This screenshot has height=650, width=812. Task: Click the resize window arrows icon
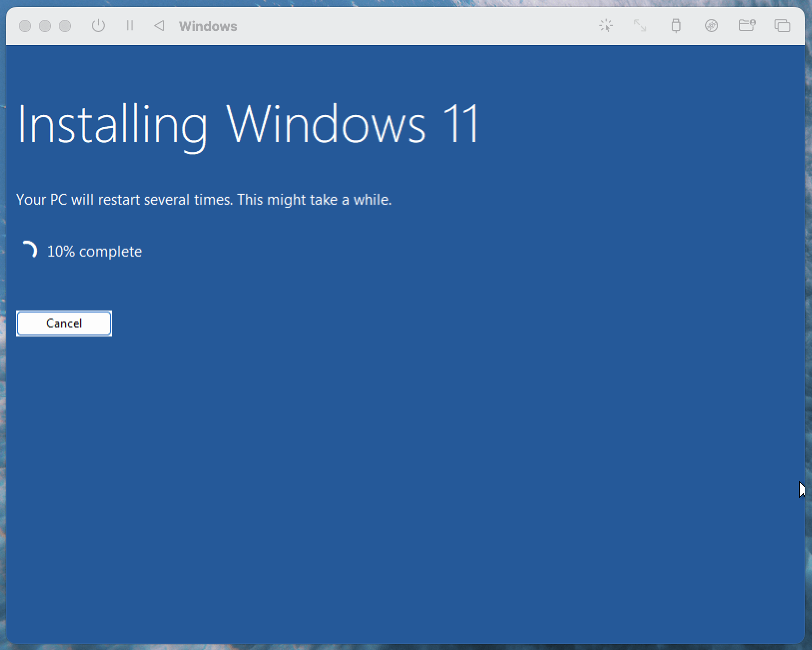pyautogui.click(x=640, y=25)
